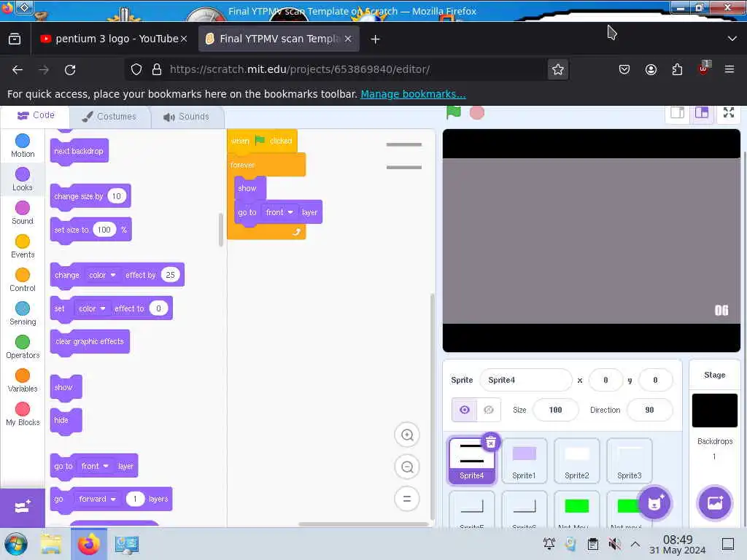Select the Motion block category
Image resolution: width=747 pixels, height=560 pixels.
[x=23, y=146]
